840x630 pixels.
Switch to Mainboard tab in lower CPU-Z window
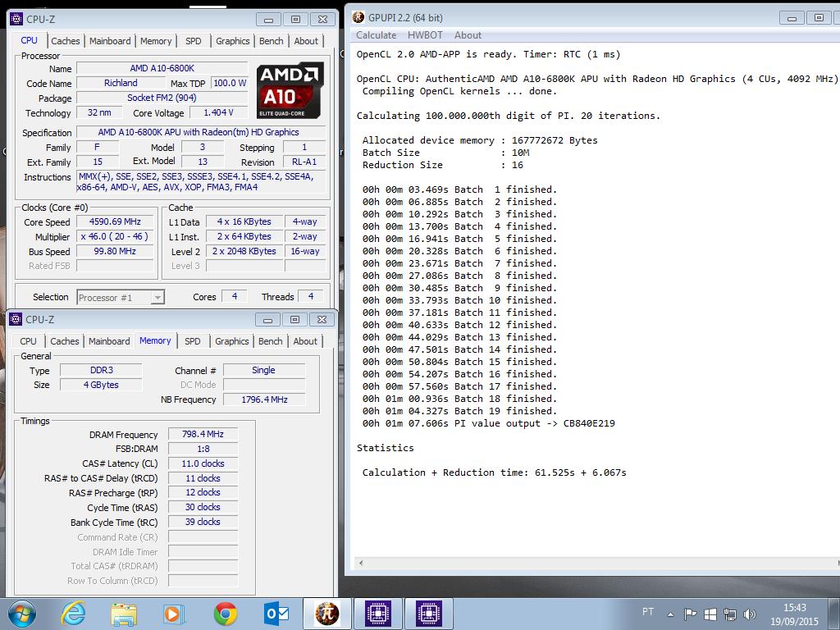(x=109, y=341)
